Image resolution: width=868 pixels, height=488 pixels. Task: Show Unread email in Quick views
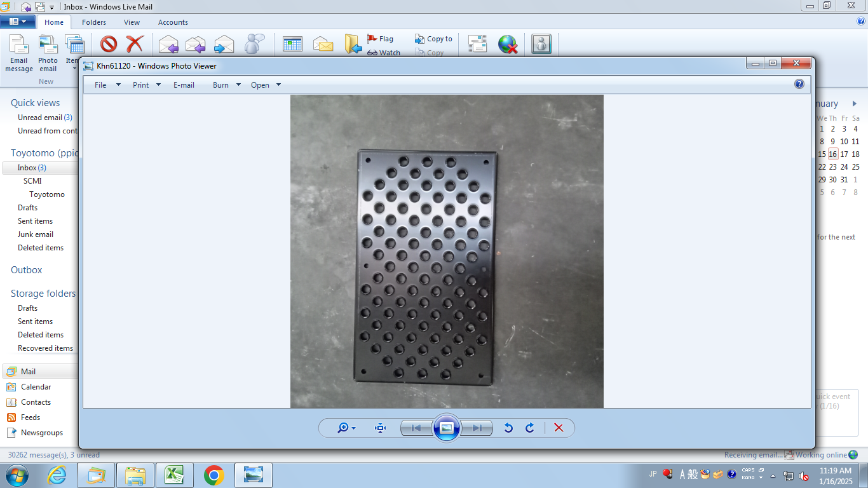coord(45,118)
